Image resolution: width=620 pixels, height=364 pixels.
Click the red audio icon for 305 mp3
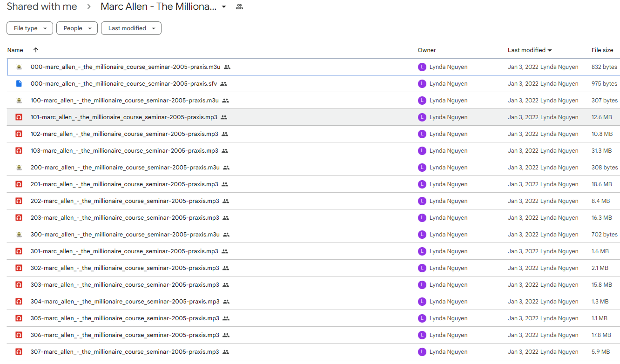19,318
